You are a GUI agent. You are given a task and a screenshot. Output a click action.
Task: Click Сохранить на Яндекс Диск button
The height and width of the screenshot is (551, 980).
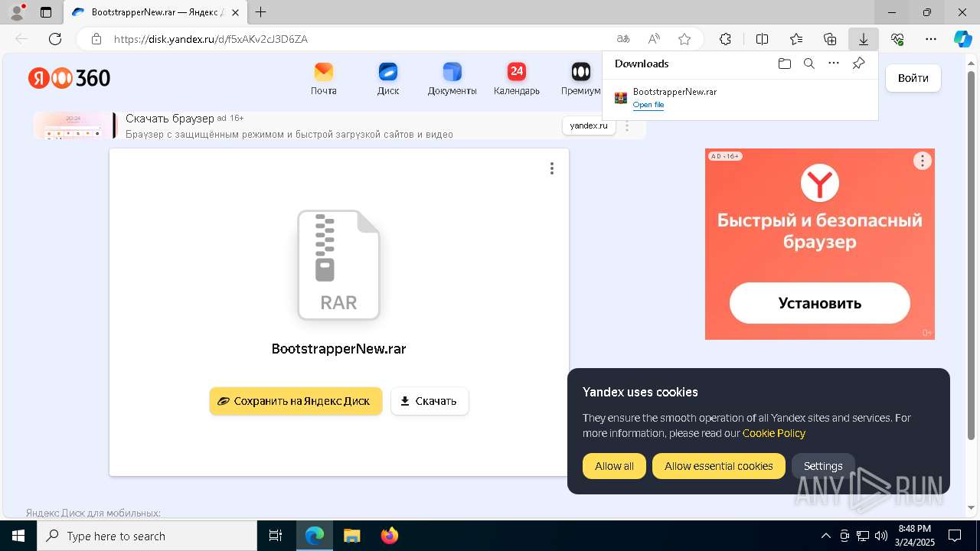click(x=296, y=401)
